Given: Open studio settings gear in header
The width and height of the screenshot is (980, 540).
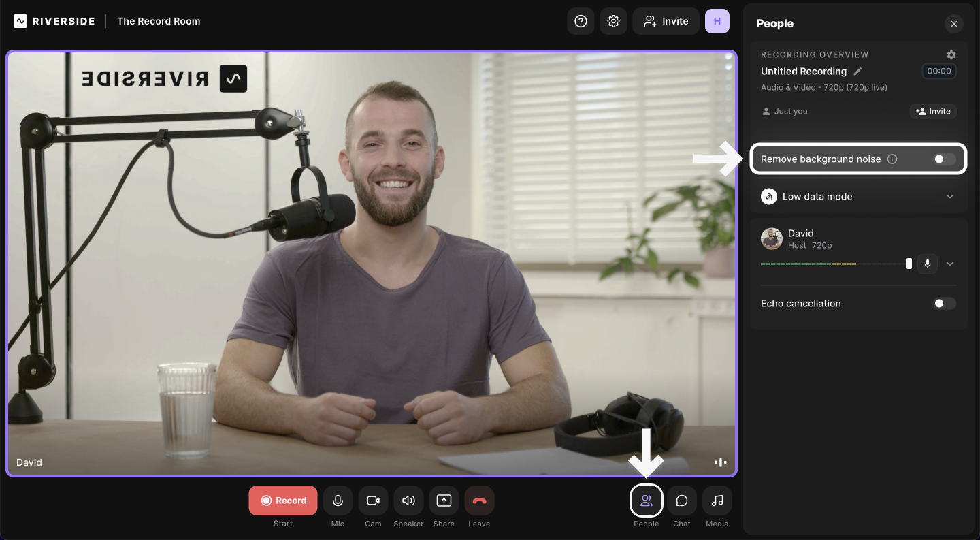Looking at the screenshot, I should [x=613, y=21].
